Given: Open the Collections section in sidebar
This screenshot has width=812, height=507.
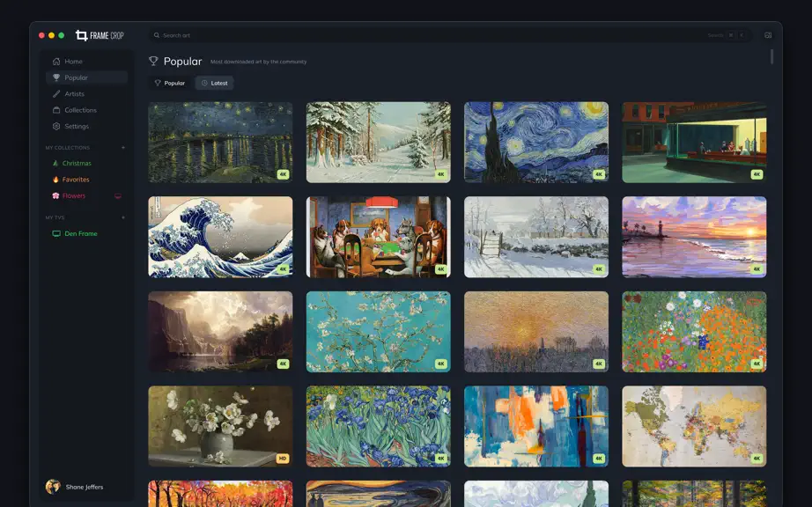Looking at the screenshot, I should tap(86, 110).
